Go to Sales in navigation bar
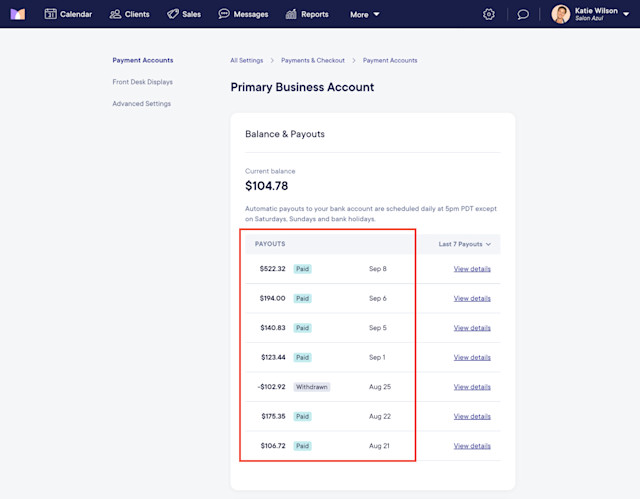 [x=184, y=14]
